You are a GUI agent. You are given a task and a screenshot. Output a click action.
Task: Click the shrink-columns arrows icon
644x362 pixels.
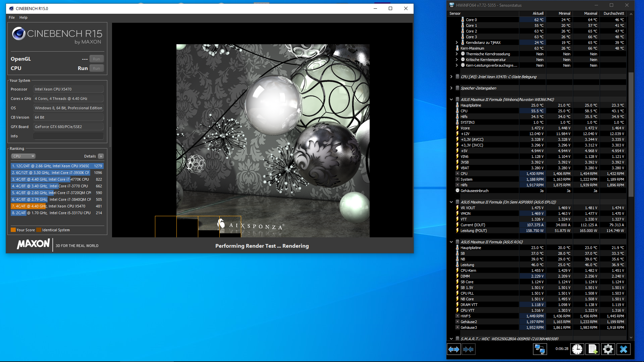[469, 349]
